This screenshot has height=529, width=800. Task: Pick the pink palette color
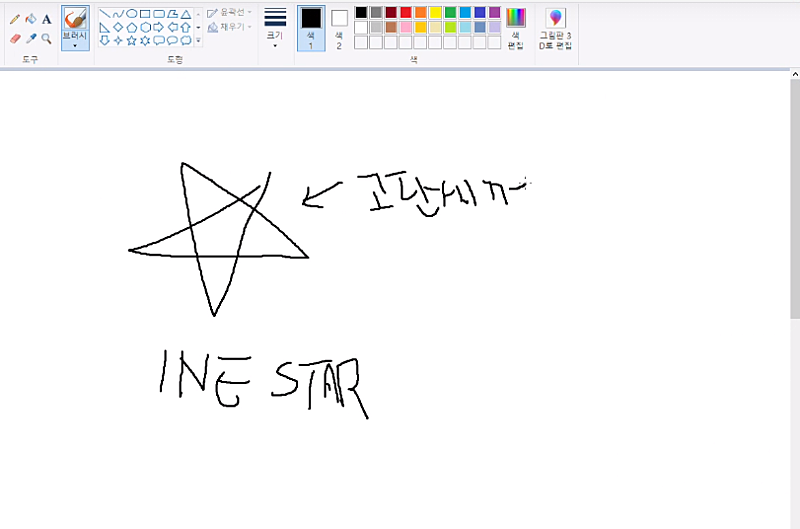[x=406, y=27]
